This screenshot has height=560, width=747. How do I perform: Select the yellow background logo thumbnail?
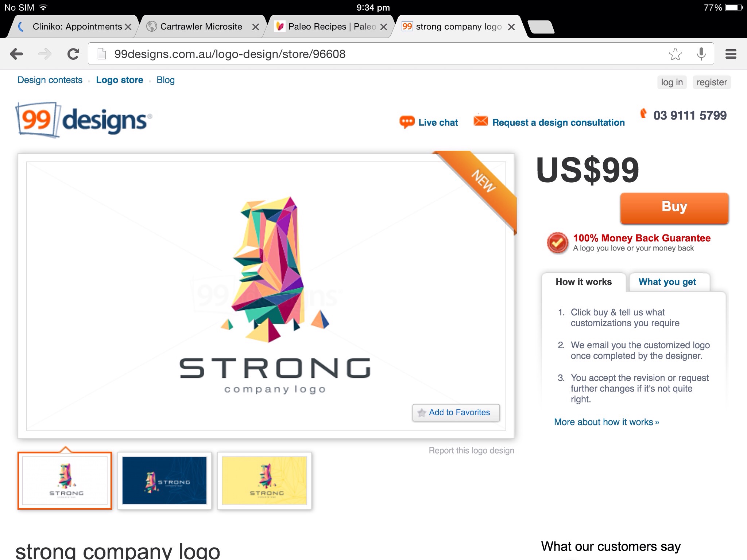[264, 481]
